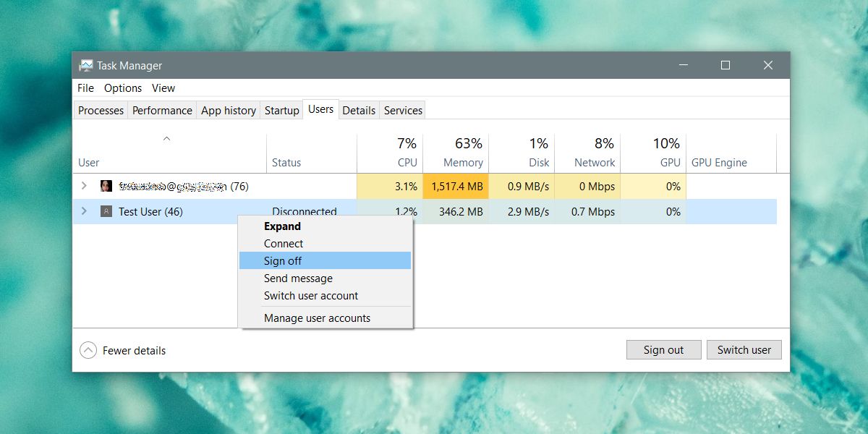Click Test User's avatar picture
This screenshot has width=868, height=434.
(106, 211)
